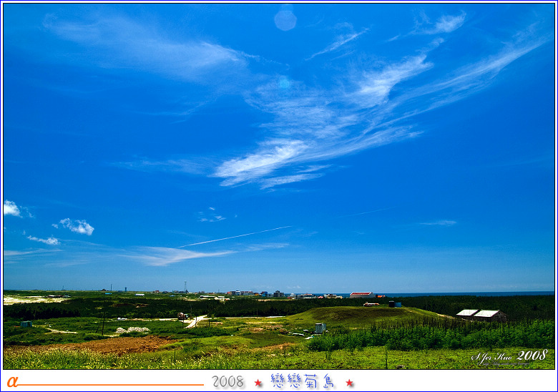Click the thin cloud streak at upper left
Image resolution: width=558 pixels, height=392 pixels.
pyautogui.click(x=143, y=44)
